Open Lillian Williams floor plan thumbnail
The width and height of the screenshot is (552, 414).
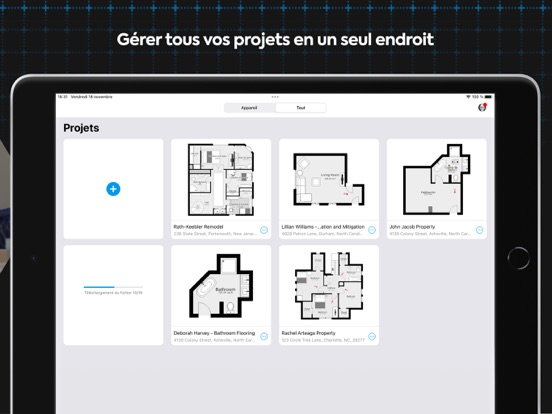[x=329, y=180]
